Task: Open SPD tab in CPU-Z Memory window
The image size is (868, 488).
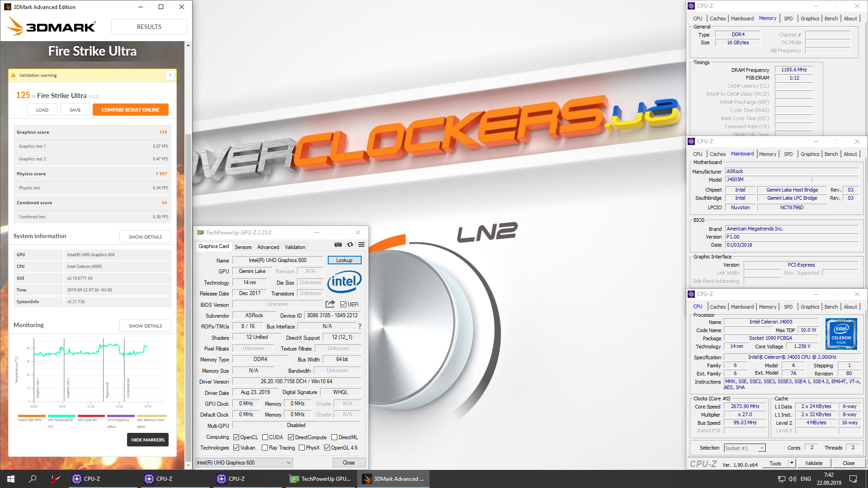Action: tap(788, 19)
